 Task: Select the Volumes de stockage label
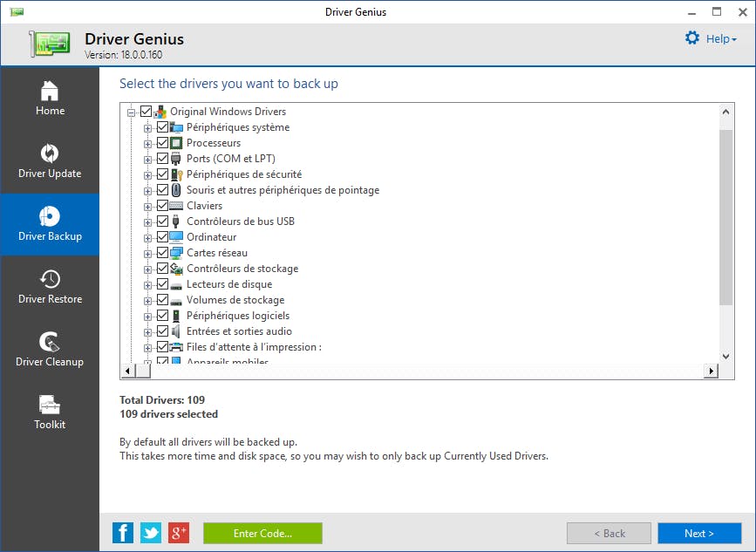click(235, 300)
